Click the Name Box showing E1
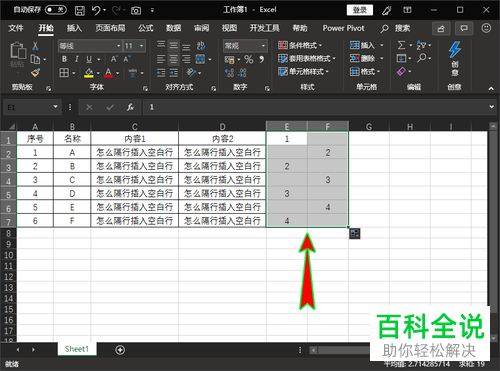 32,107
